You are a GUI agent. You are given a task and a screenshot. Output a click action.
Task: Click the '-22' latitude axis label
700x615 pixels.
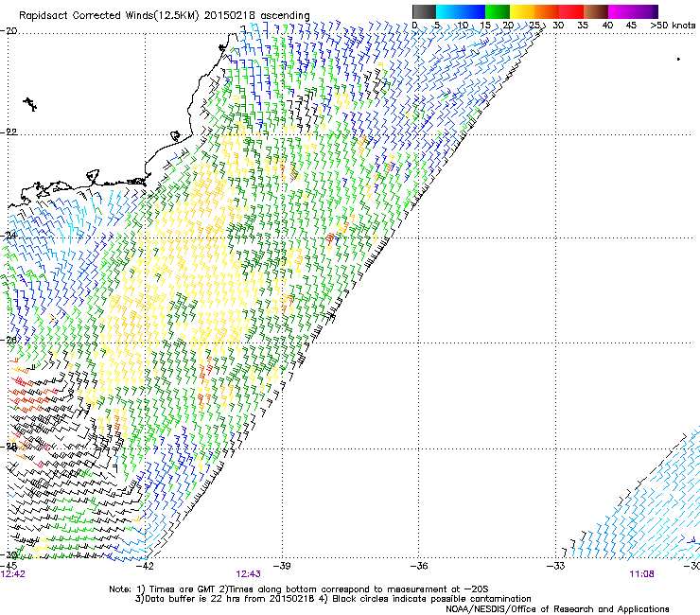(x=9, y=132)
